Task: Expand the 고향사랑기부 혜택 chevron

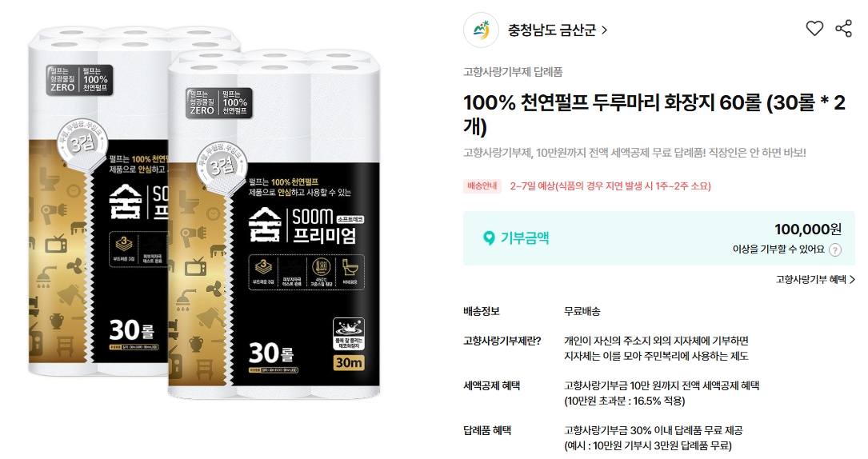Action: pyautogui.click(x=815, y=280)
